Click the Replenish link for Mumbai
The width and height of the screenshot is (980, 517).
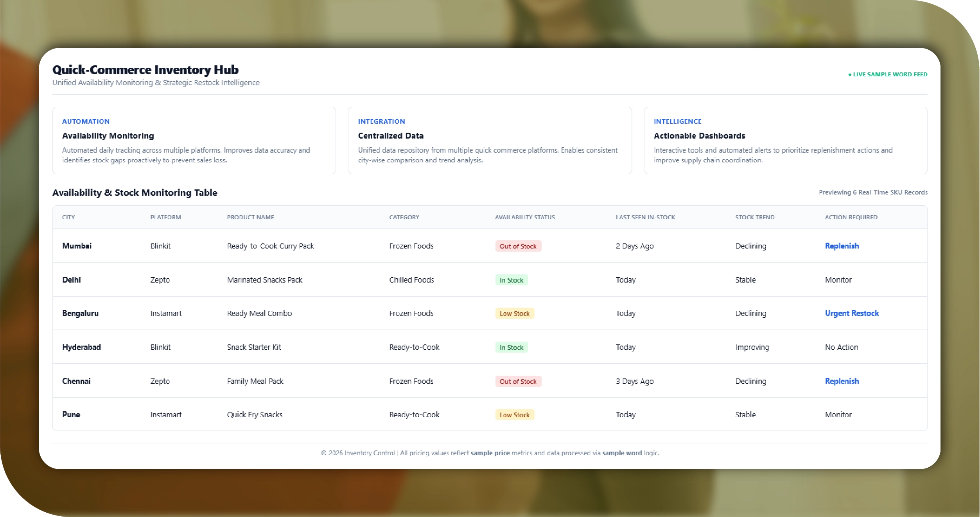point(842,246)
